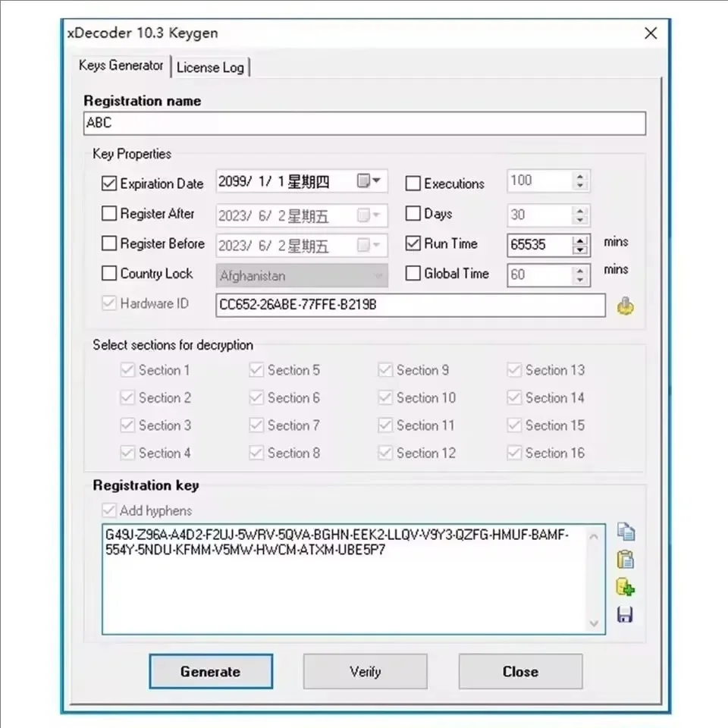Click the Verify button
728x728 pixels.
click(366, 671)
